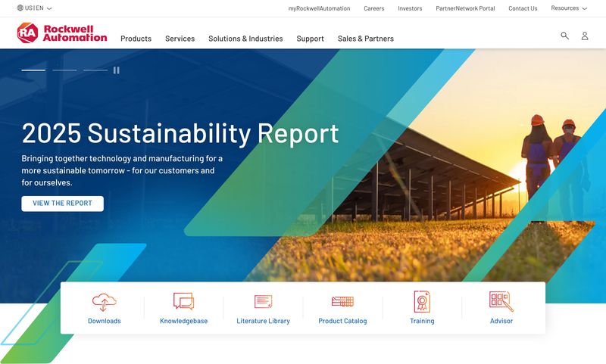The width and height of the screenshot is (606, 364).
Task: Open the search magnifier icon
Action: click(x=564, y=36)
